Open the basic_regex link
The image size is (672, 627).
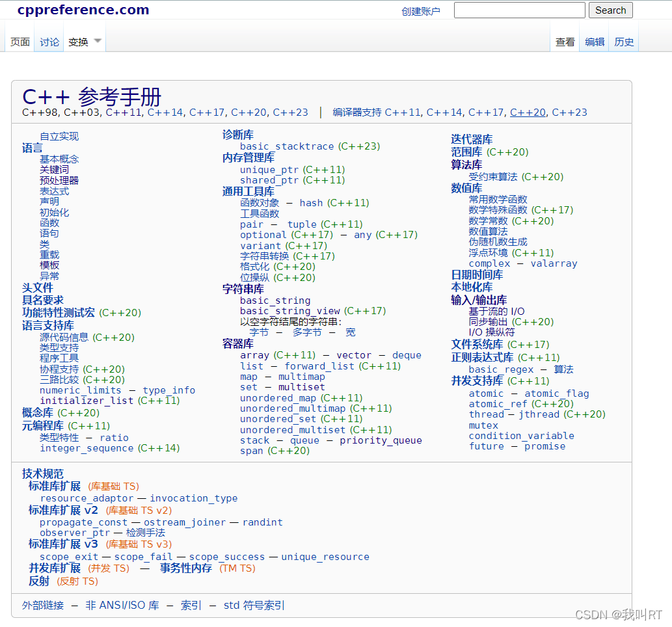pos(501,369)
